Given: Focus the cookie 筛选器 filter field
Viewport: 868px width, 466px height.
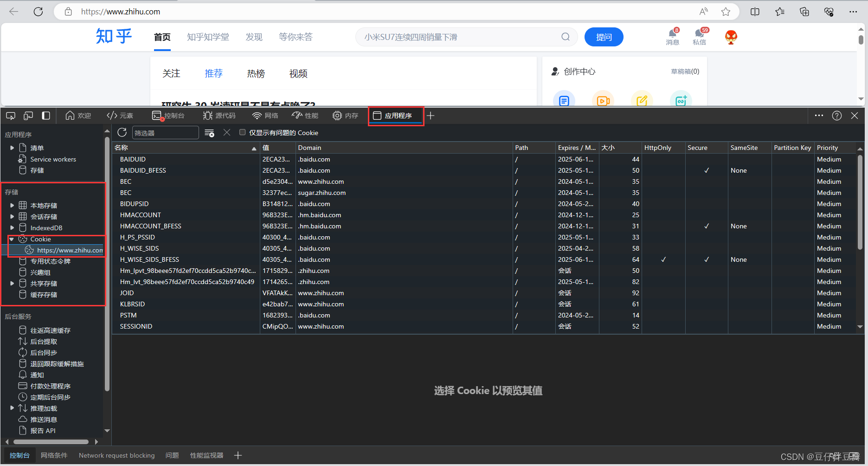Looking at the screenshot, I should 165,133.
